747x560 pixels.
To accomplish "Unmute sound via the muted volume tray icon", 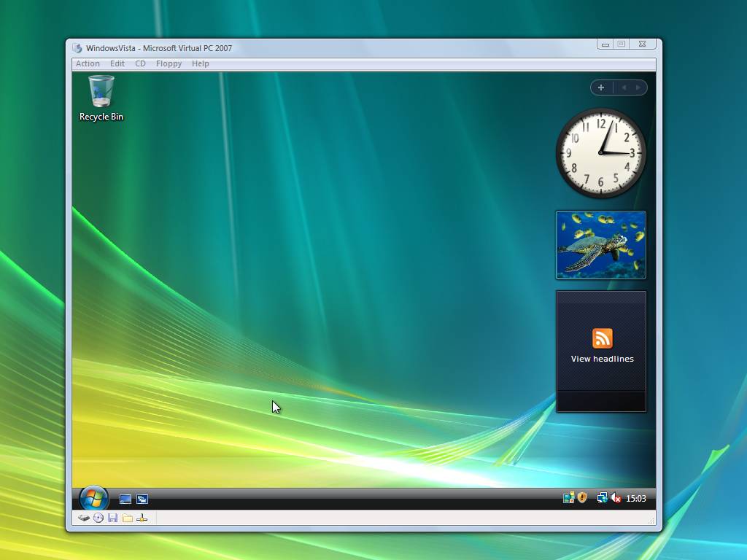I will point(616,498).
